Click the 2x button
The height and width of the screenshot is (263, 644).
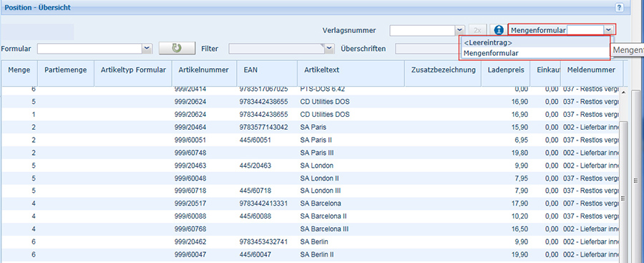[x=477, y=31]
